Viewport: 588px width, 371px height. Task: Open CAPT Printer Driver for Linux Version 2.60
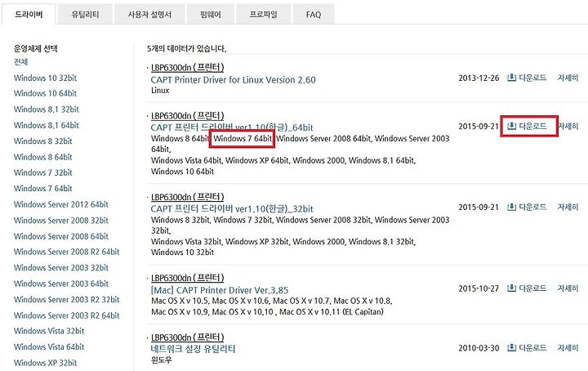(x=233, y=80)
